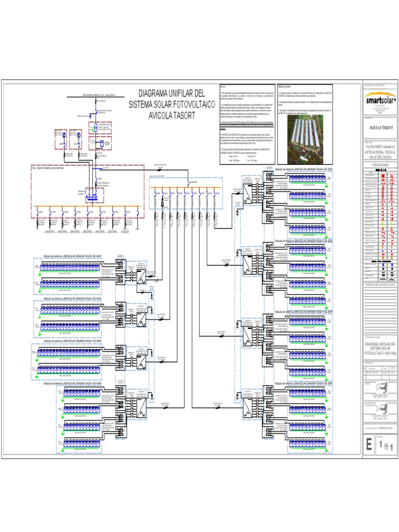This screenshot has width=399, height=532.
Task: Click the automatic transfer switch symbol in the TGA board
Action: pos(92,196)
